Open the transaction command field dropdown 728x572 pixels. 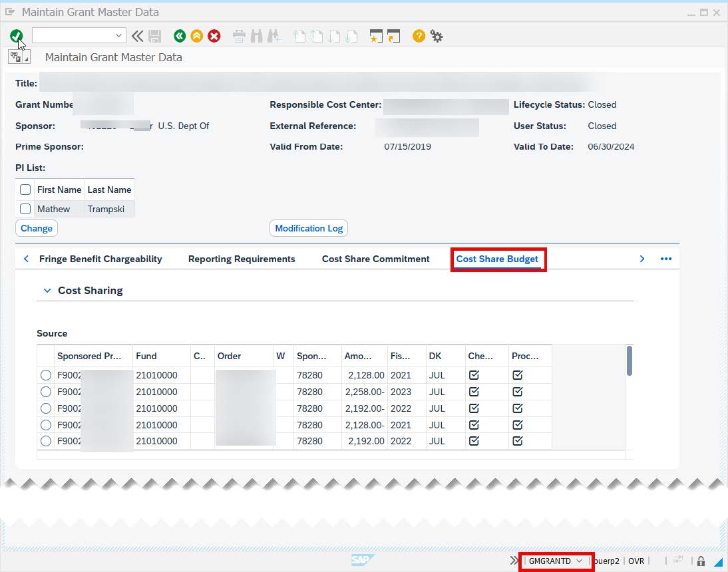(x=119, y=35)
